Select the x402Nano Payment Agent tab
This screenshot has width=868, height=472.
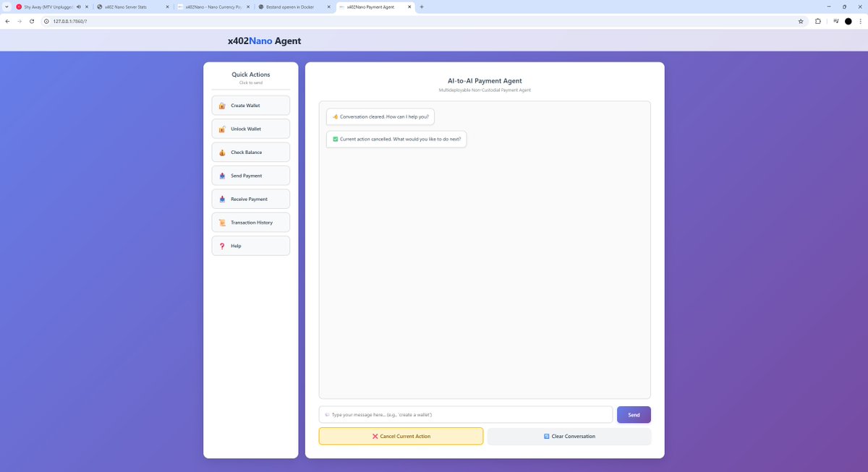tap(374, 7)
